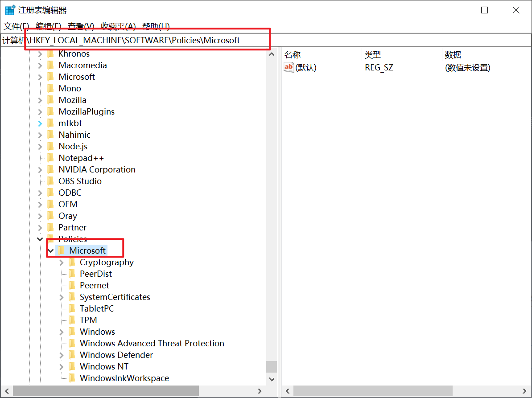Image resolution: width=532 pixels, height=398 pixels.
Task: Click the ab string value icon for (默认)
Action: (x=289, y=67)
